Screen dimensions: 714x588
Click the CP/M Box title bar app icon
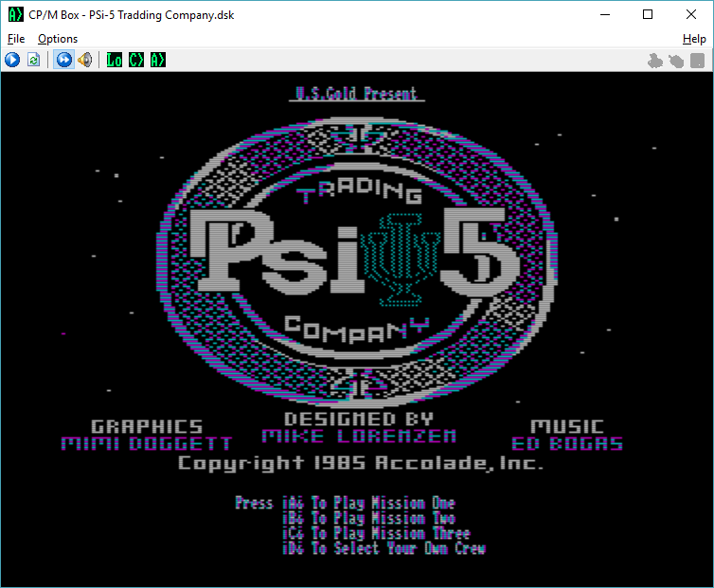pyautogui.click(x=15, y=14)
